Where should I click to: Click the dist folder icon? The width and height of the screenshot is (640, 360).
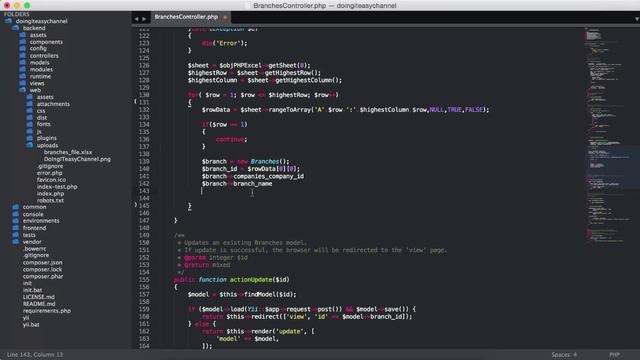click(x=30, y=118)
